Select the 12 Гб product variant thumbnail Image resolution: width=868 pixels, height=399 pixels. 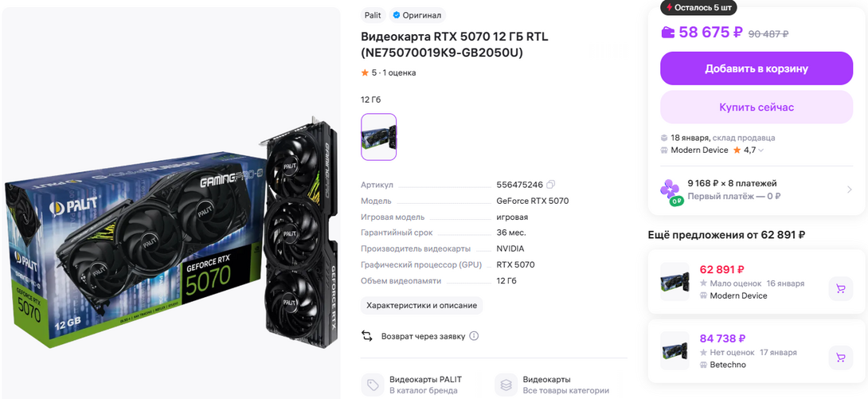(x=378, y=137)
